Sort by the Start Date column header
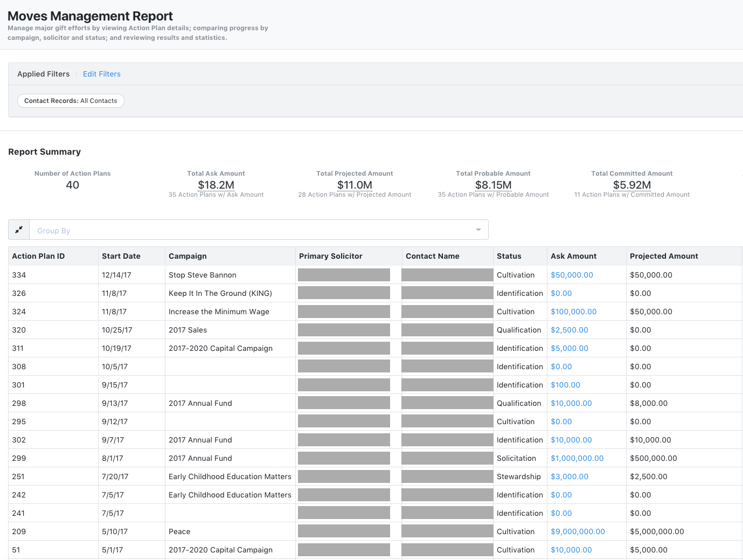This screenshot has height=560, width=743. coord(121,256)
